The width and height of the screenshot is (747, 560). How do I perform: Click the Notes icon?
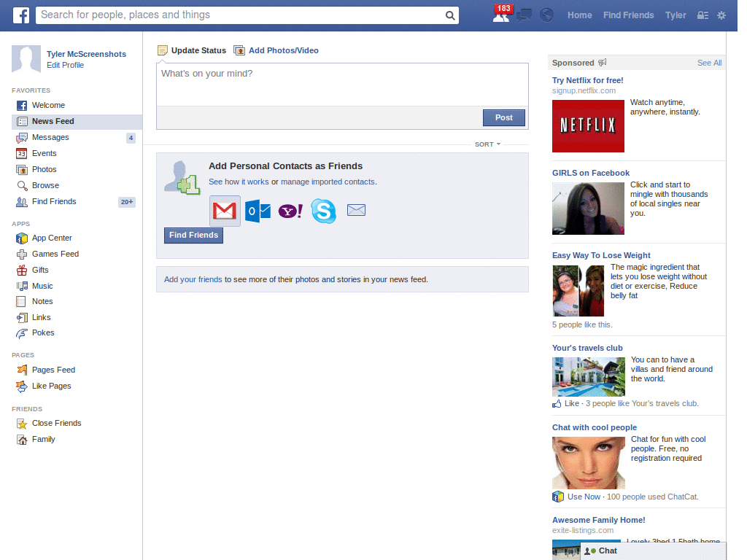click(x=21, y=301)
